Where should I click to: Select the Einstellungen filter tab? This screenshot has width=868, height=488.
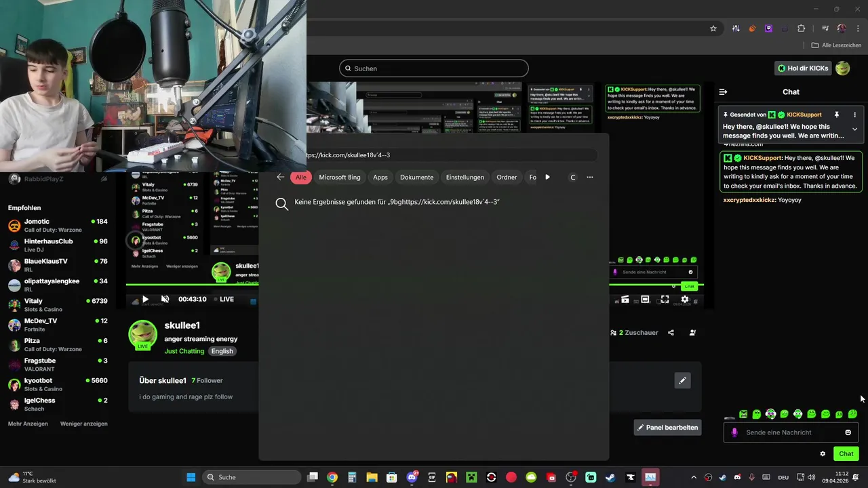pyautogui.click(x=465, y=177)
